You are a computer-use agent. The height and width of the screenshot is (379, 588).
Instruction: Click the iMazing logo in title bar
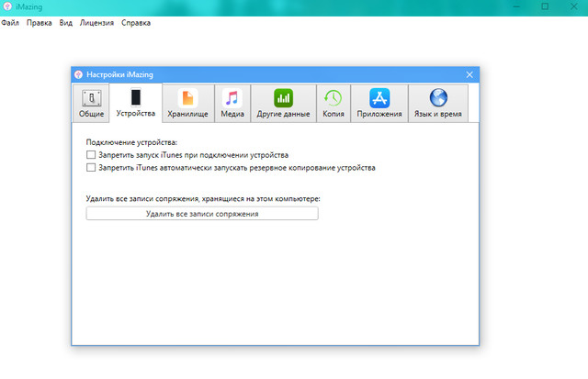pos(7,6)
